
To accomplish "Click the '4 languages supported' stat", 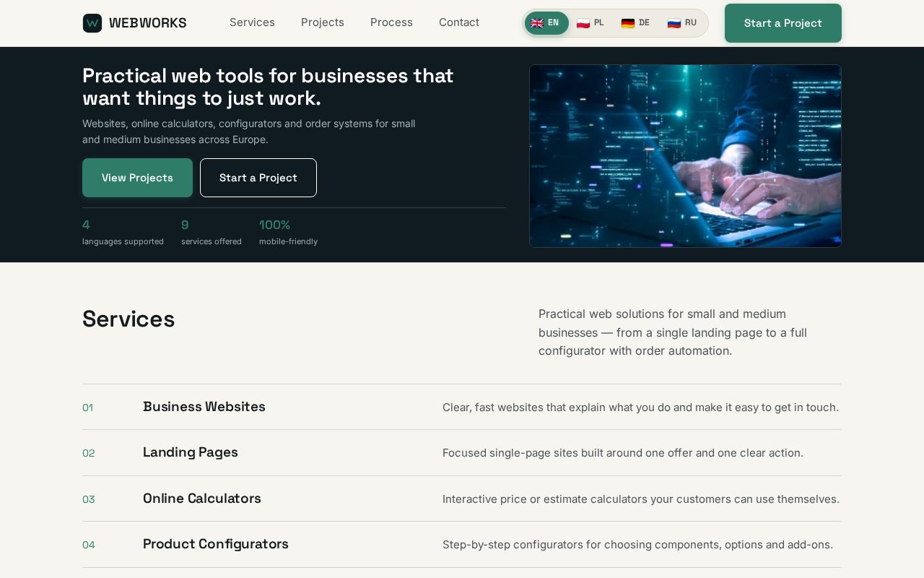I will [x=123, y=232].
